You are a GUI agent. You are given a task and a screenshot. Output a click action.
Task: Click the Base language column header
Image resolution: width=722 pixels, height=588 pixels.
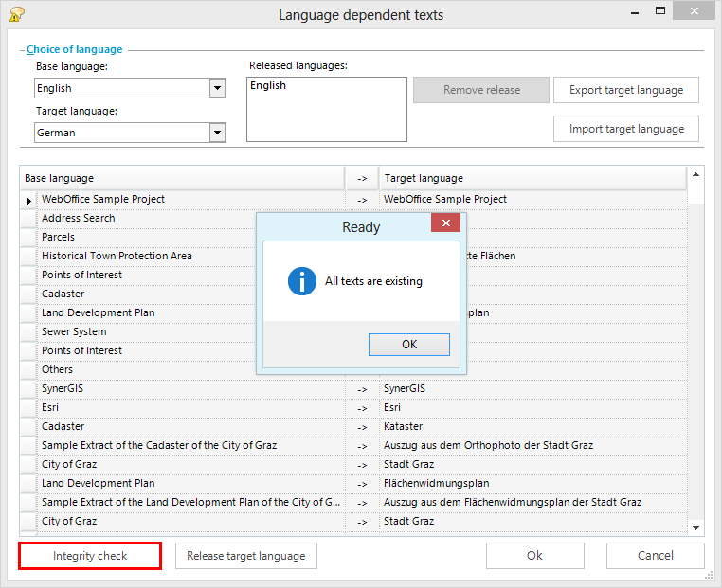coord(182,178)
